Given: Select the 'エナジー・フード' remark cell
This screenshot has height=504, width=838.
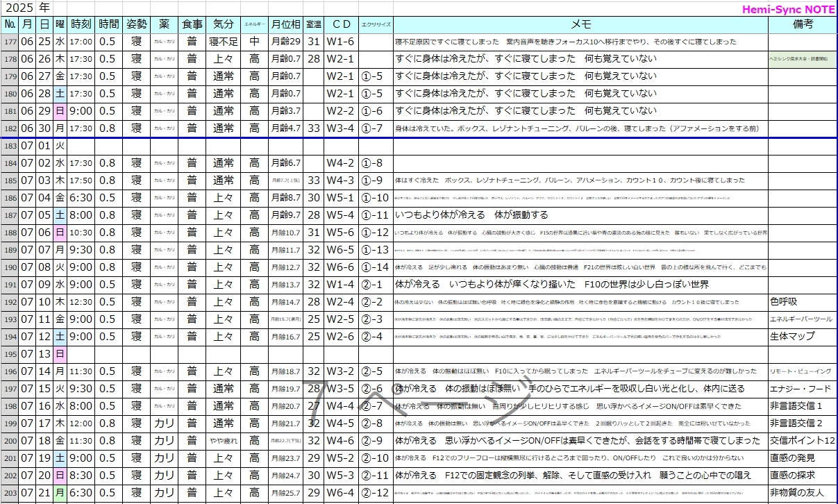Looking at the screenshot, I should [x=802, y=389].
